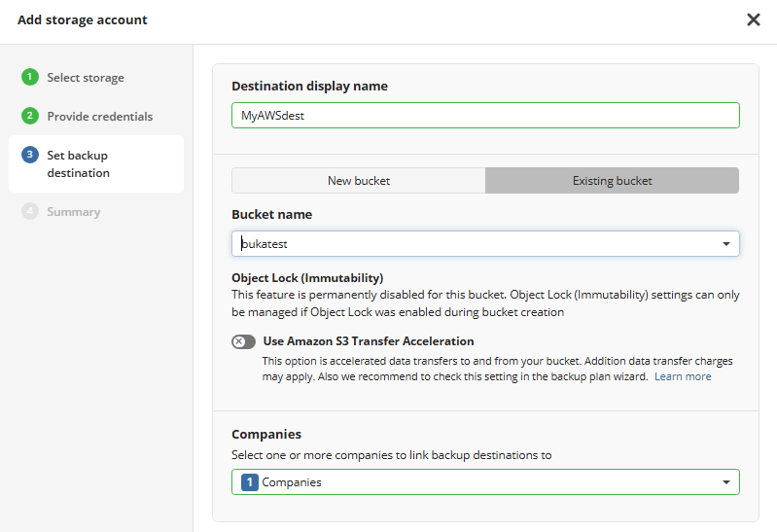777x532 pixels.
Task: Go to Provide credentials step
Action: [x=99, y=117]
